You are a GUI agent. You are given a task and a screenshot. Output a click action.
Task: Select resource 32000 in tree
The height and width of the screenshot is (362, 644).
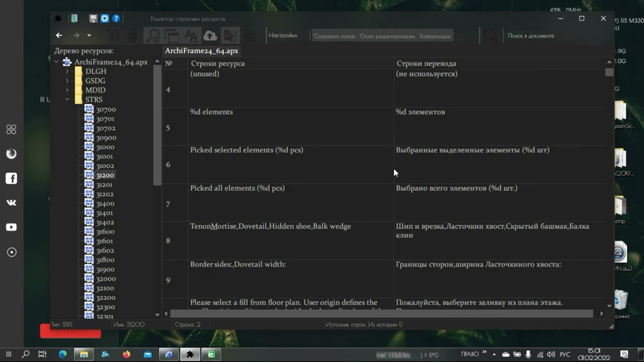pyautogui.click(x=106, y=279)
